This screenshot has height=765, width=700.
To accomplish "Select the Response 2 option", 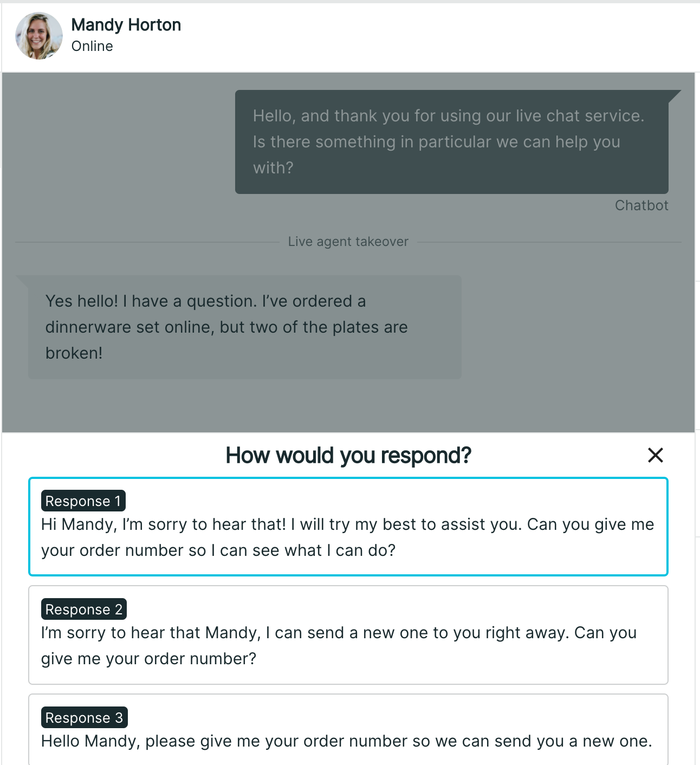I will (x=349, y=635).
